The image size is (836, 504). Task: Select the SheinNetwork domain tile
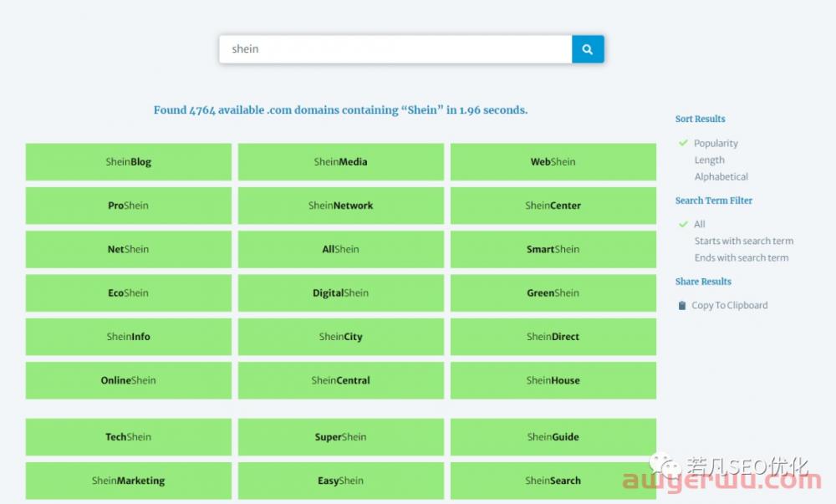coord(341,206)
